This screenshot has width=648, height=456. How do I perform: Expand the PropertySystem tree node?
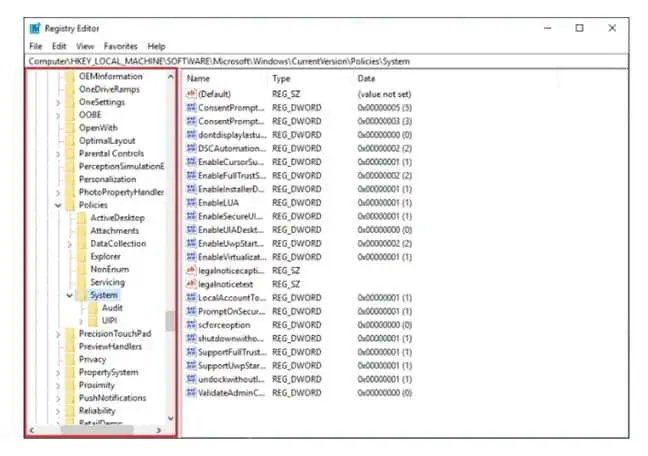pyautogui.click(x=58, y=372)
